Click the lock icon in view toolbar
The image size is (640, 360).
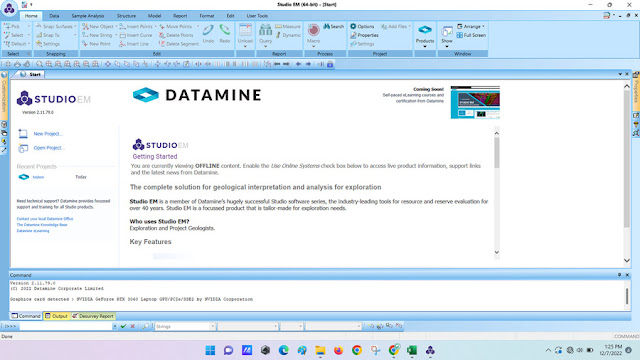coord(330,64)
